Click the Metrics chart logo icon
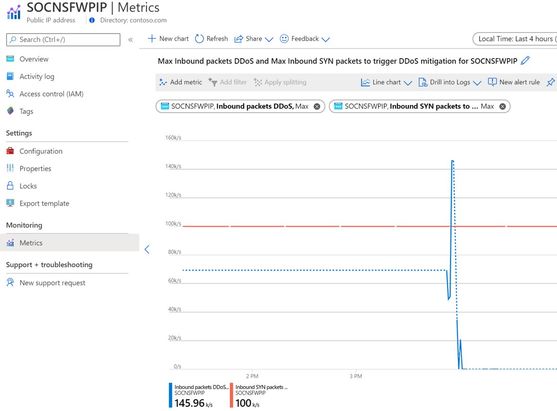557x411 pixels. (13, 12)
